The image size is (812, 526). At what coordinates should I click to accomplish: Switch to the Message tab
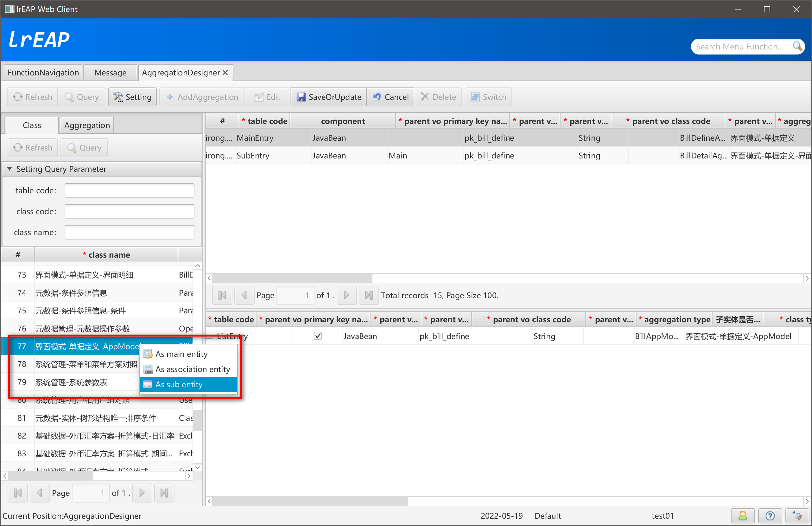coord(110,72)
